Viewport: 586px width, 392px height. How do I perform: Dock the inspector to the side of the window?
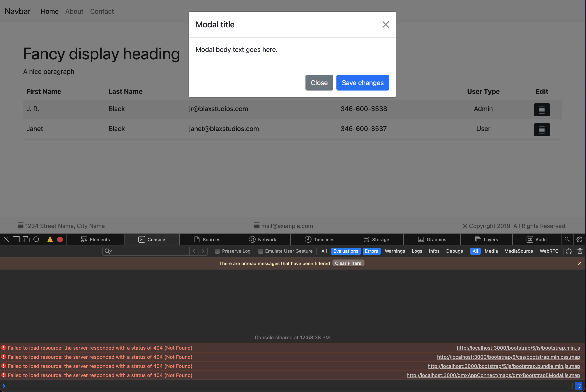click(16, 239)
